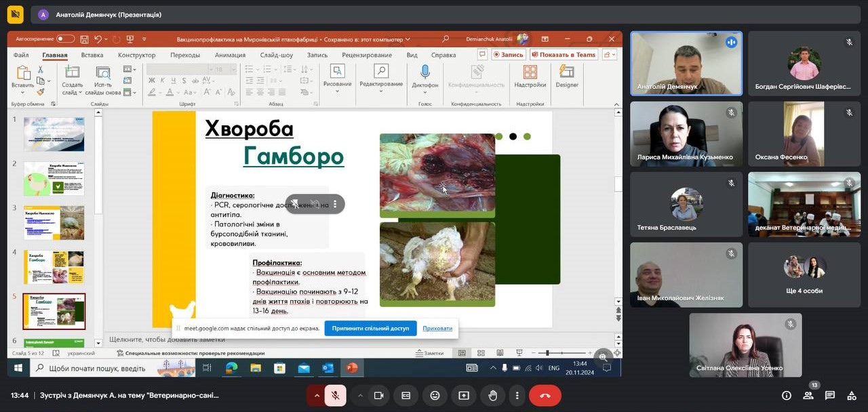Leave the call with the red hang-up button
The width and height of the screenshot is (868, 412).
pos(545,396)
